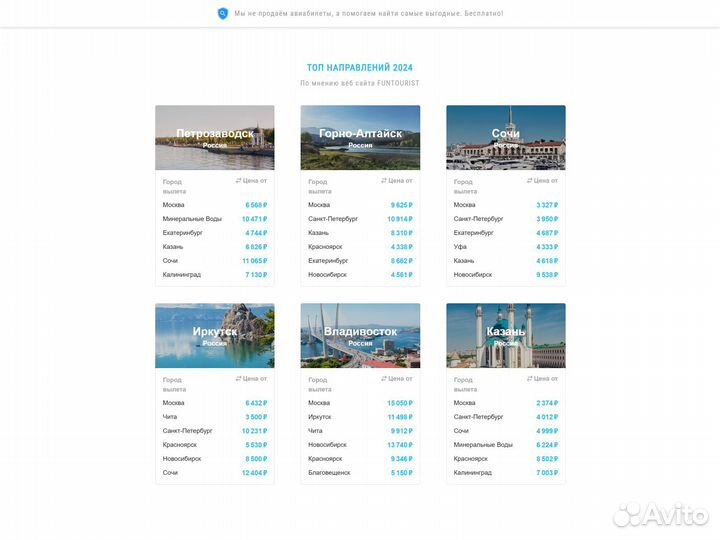Open the Иркутск destination card image
This screenshot has width=720, height=540.
pyautogui.click(x=214, y=336)
